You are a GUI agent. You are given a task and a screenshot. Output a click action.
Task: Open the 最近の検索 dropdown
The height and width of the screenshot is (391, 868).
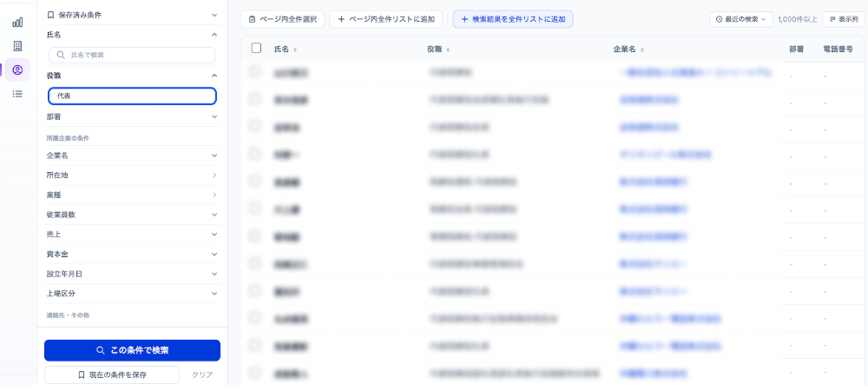click(740, 19)
